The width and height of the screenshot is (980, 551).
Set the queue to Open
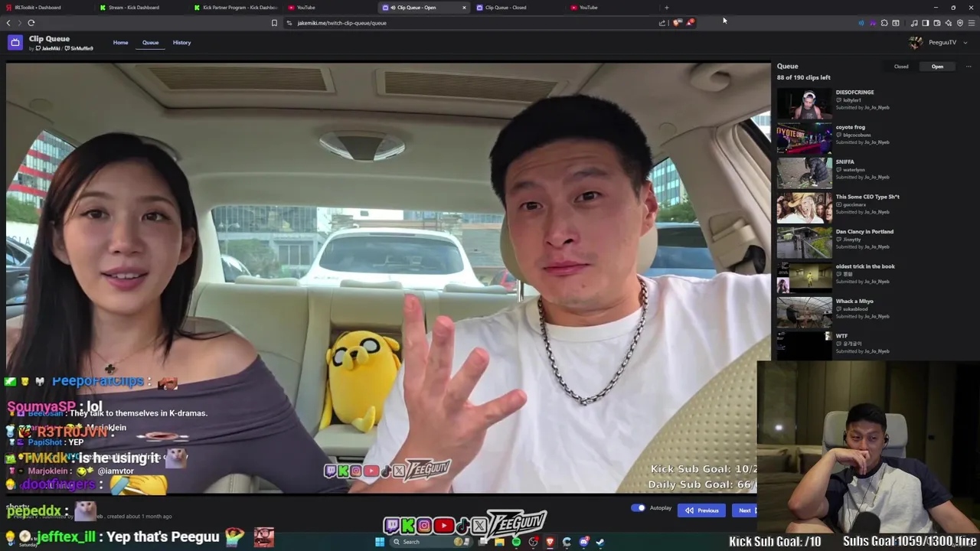(937, 67)
